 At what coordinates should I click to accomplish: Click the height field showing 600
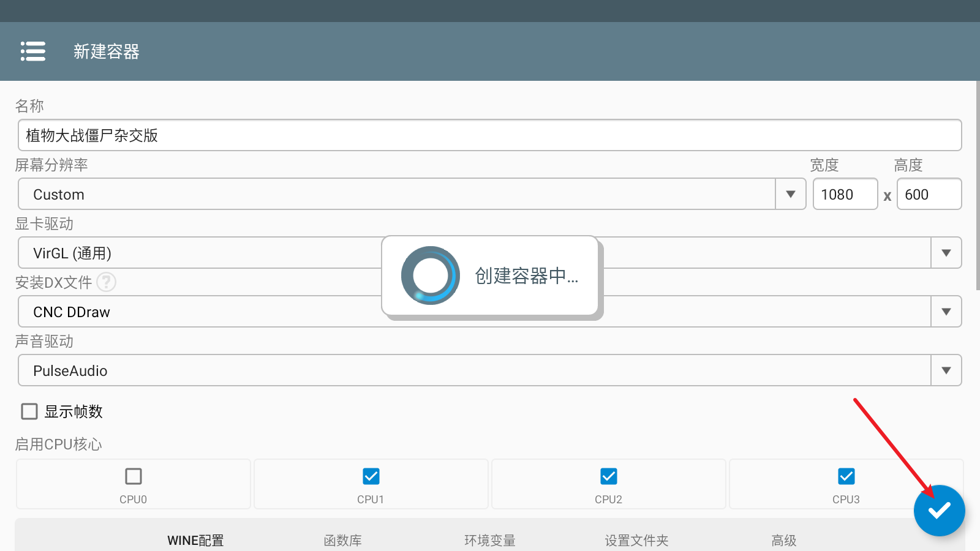929,194
